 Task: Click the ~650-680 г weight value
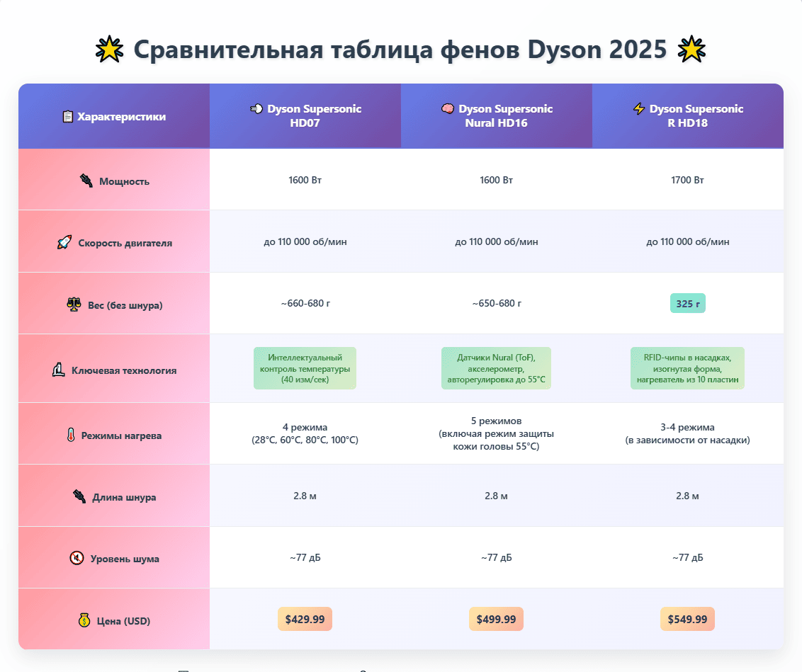pos(497,304)
